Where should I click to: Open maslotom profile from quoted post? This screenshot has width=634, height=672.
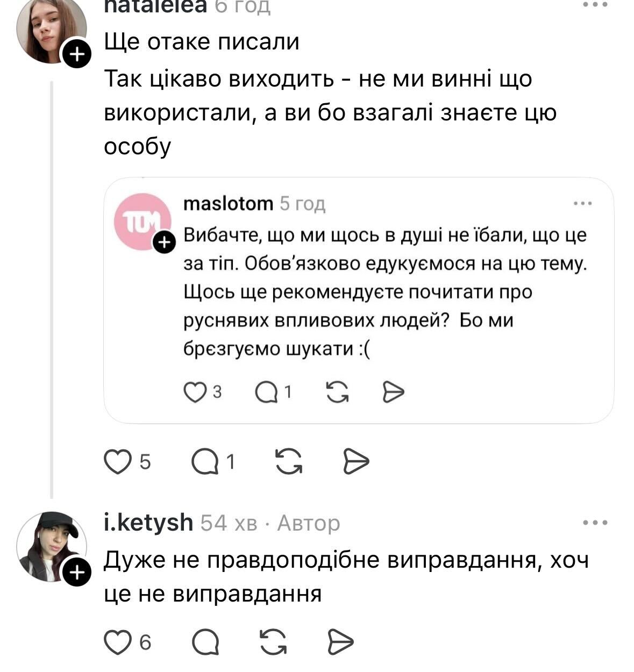pos(228,204)
